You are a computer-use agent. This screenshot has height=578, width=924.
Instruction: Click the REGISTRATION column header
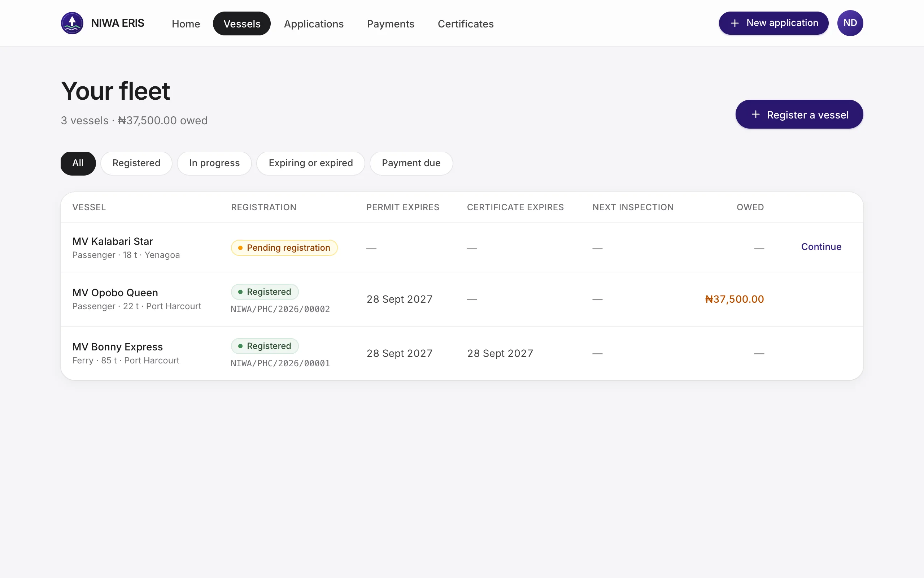coord(263,207)
